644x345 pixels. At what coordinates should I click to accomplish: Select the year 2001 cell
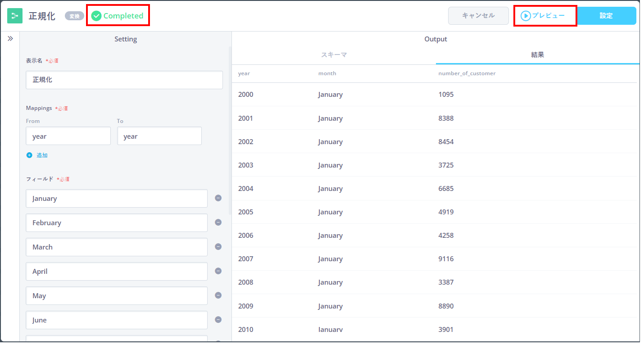tap(245, 118)
